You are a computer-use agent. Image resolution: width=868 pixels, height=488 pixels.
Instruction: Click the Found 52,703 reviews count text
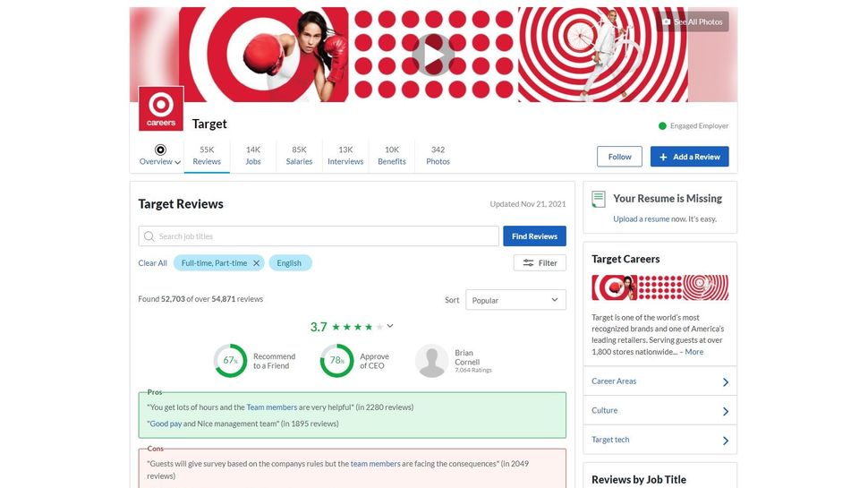pos(200,298)
